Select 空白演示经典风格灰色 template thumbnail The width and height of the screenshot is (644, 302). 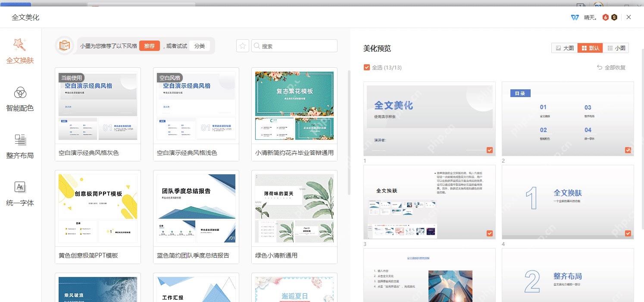[98, 106]
